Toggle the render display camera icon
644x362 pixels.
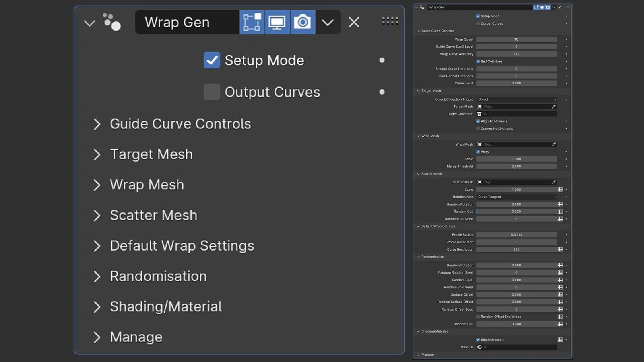point(303,22)
